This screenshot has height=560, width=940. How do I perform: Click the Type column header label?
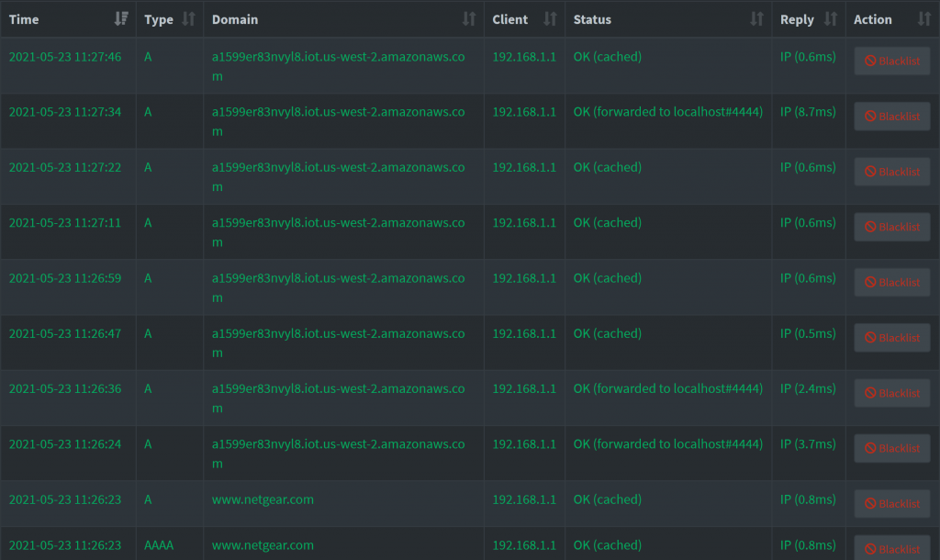point(159,20)
